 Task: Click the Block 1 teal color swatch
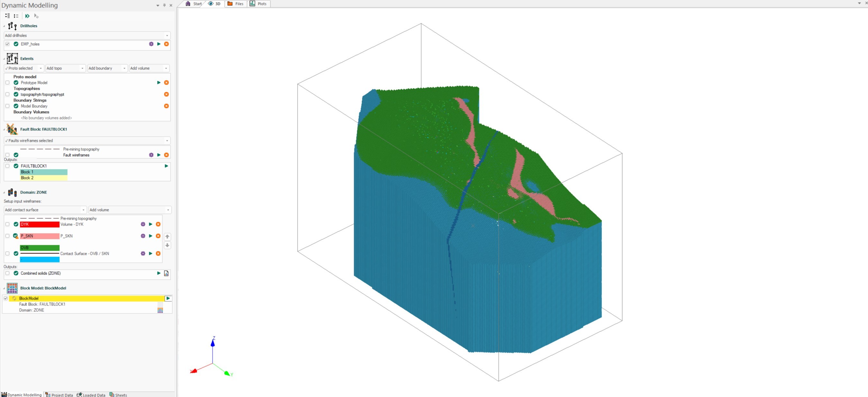pyautogui.click(x=43, y=172)
